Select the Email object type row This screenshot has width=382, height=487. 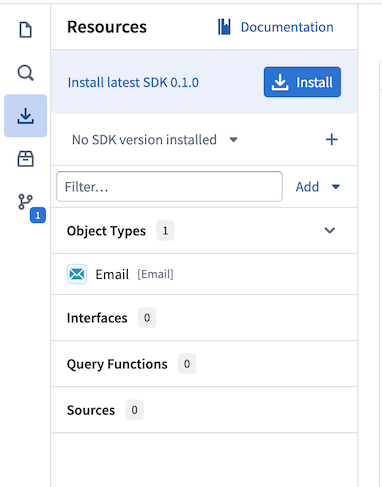[204, 274]
